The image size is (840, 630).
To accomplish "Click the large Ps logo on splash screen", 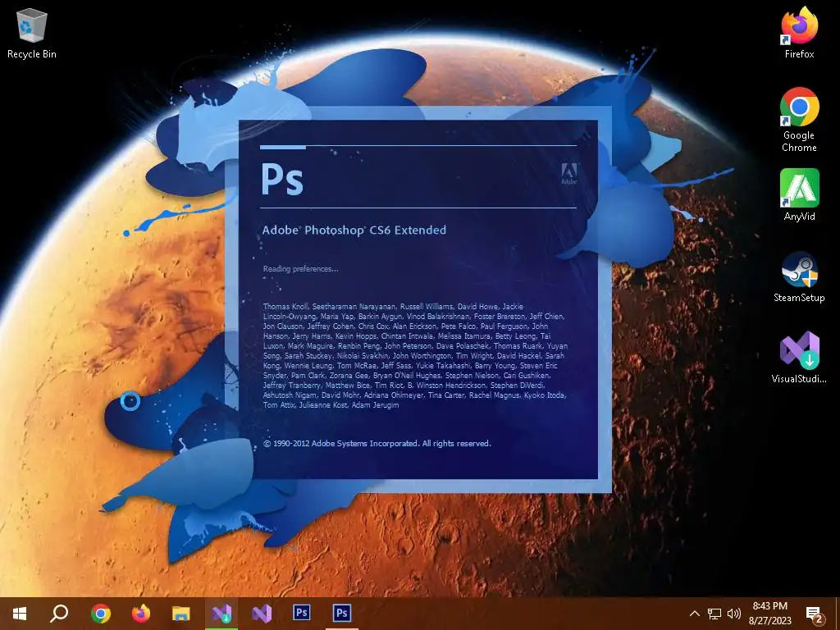I will pyautogui.click(x=282, y=178).
